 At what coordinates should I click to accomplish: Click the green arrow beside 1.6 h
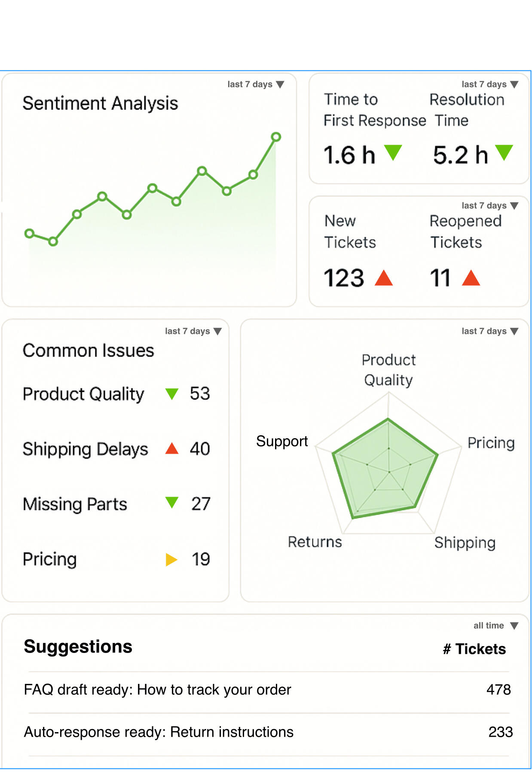393,152
